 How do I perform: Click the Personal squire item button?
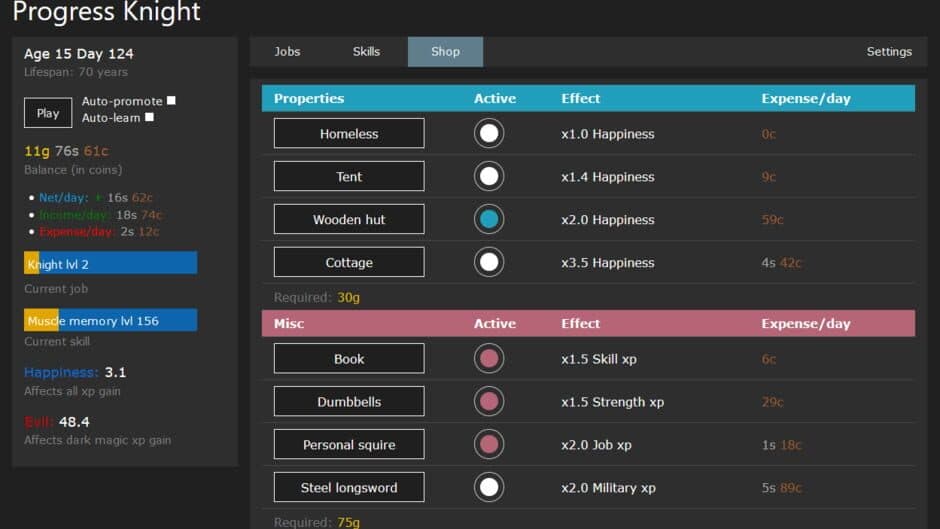[x=349, y=445]
